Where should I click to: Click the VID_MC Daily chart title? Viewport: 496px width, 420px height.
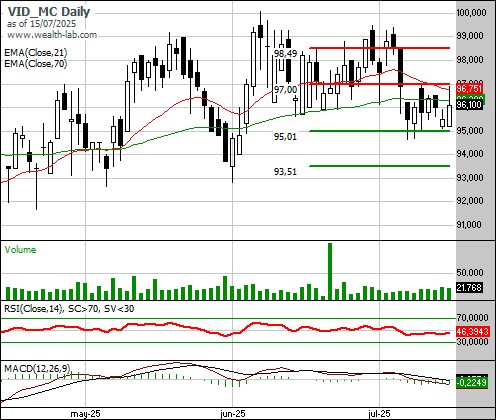coord(49,12)
